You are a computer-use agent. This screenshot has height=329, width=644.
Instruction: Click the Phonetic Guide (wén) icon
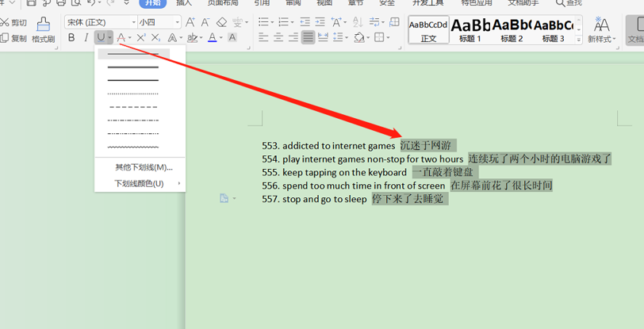pyautogui.click(x=237, y=22)
